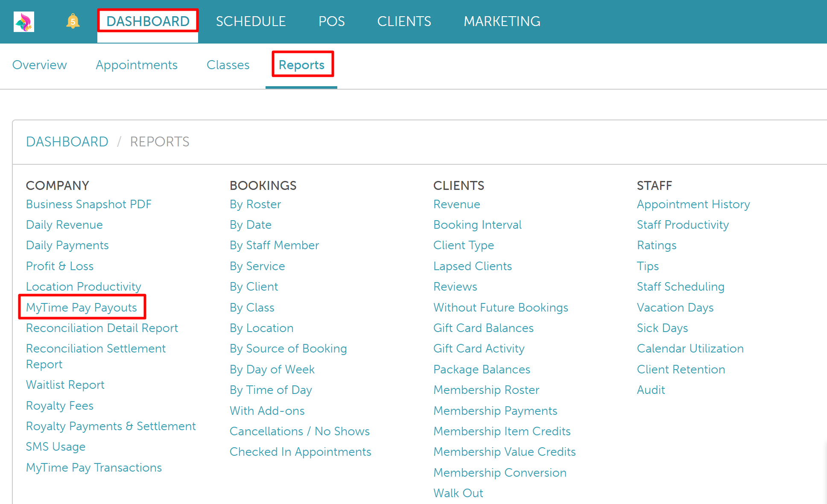The image size is (827, 504).
Task: Switch to the Appointments sub-tab
Action: point(137,65)
